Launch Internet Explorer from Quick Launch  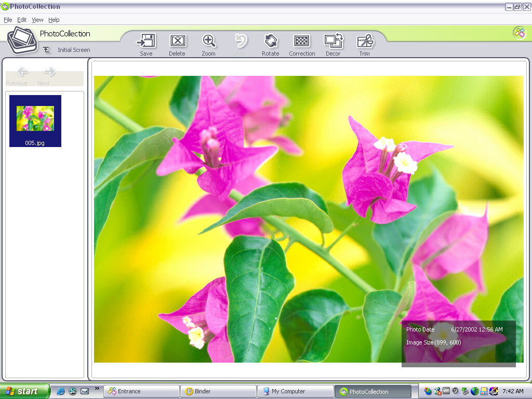point(61,391)
